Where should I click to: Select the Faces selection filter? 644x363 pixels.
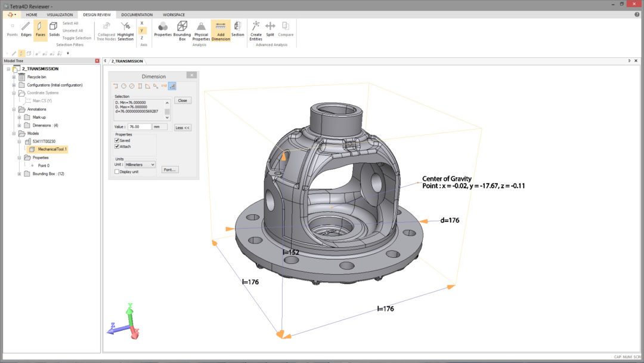pos(40,29)
